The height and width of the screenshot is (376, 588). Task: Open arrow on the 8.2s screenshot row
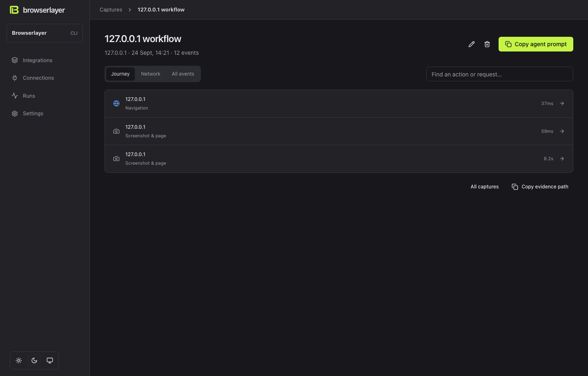tap(562, 159)
